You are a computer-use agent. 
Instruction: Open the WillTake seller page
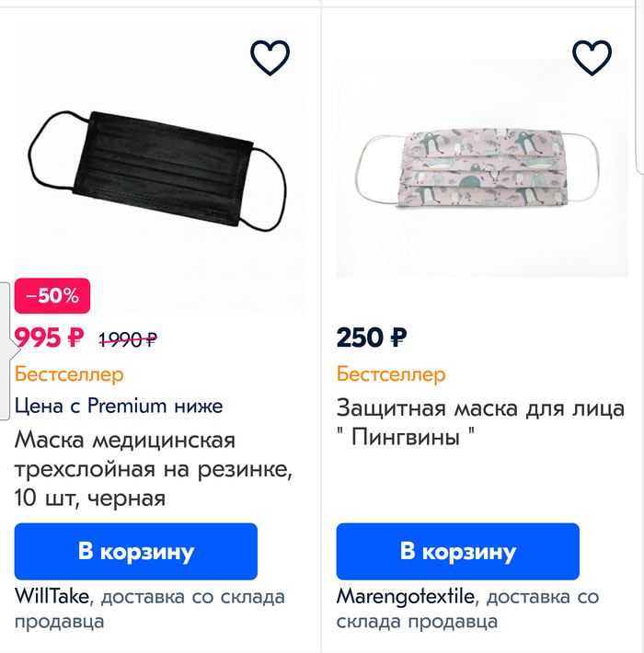[52, 597]
